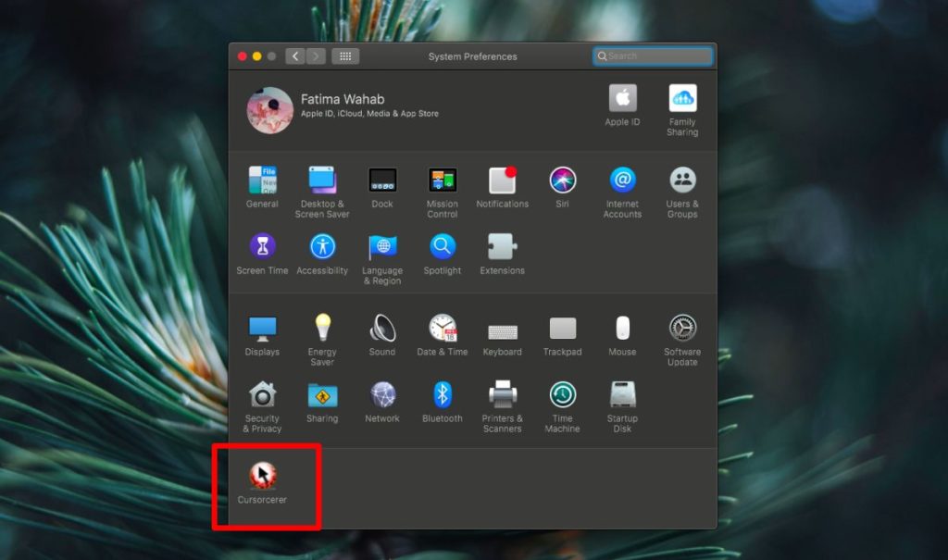
Task: Set up Family Sharing
Action: click(681, 97)
